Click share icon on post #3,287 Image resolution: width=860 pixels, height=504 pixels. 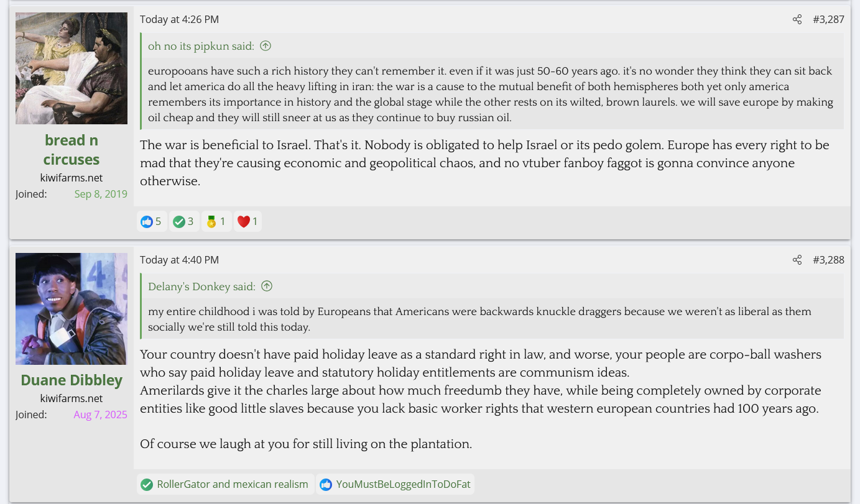pos(797,19)
